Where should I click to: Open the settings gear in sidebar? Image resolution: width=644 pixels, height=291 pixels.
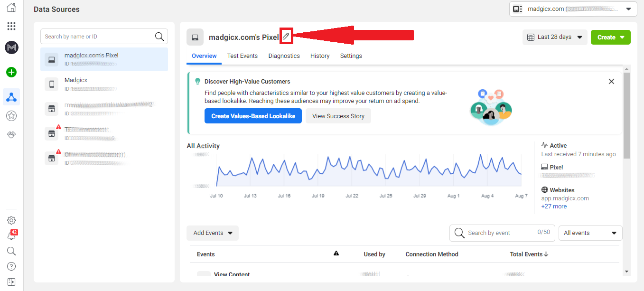tap(11, 220)
